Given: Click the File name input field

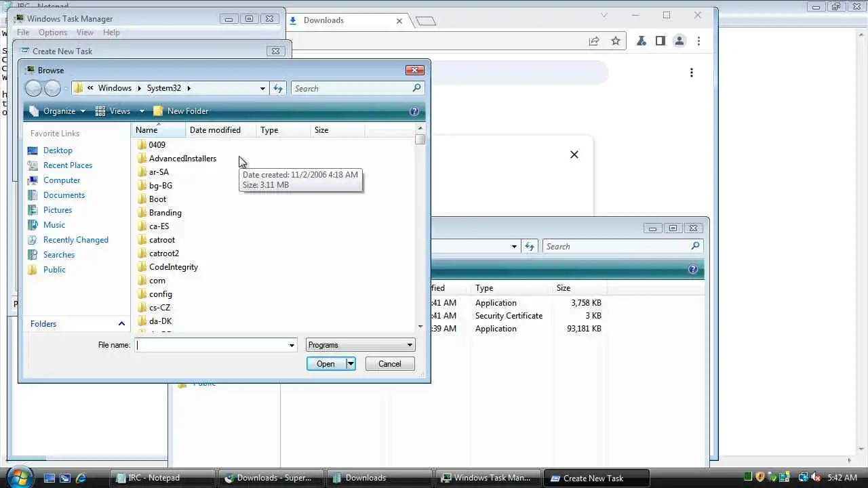Looking at the screenshot, I should (211, 345).
